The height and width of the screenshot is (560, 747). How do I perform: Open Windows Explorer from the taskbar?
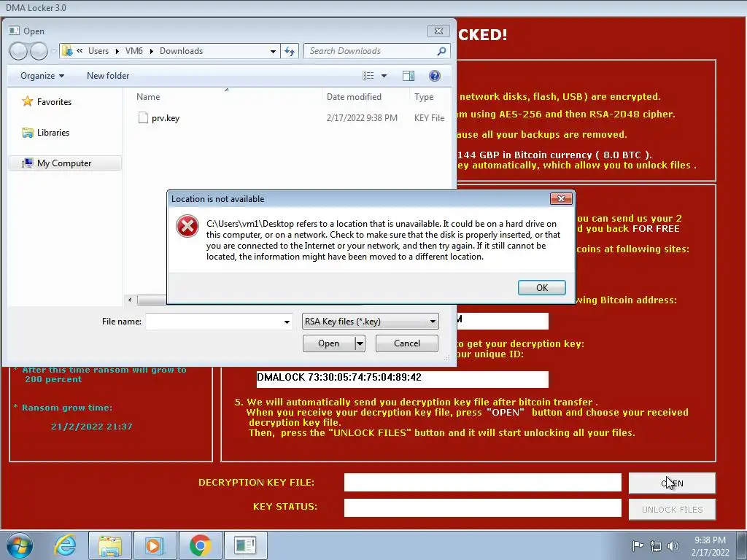[110, 545]
